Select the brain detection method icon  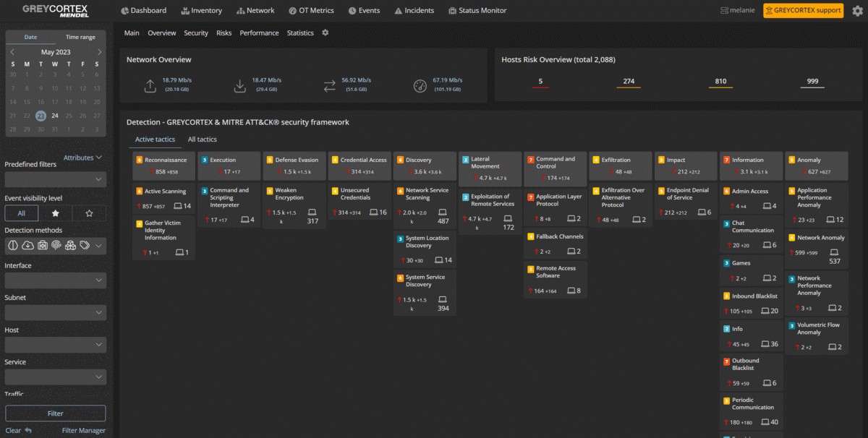(x=14, y=246)
